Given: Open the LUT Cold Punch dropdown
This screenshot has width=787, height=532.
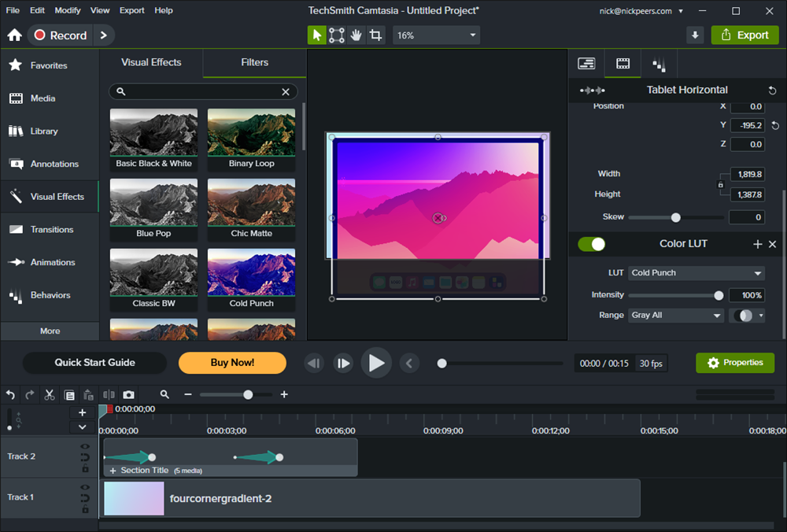Looking at the screenshot, I should (696, 273).
